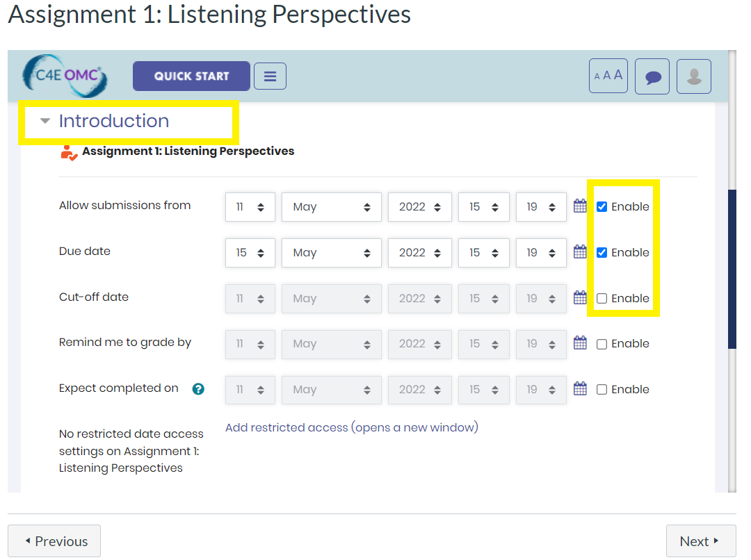Open calendar picker for Expect completed on
This screenshot has height=560, width=751.
[x=580, y=388]
